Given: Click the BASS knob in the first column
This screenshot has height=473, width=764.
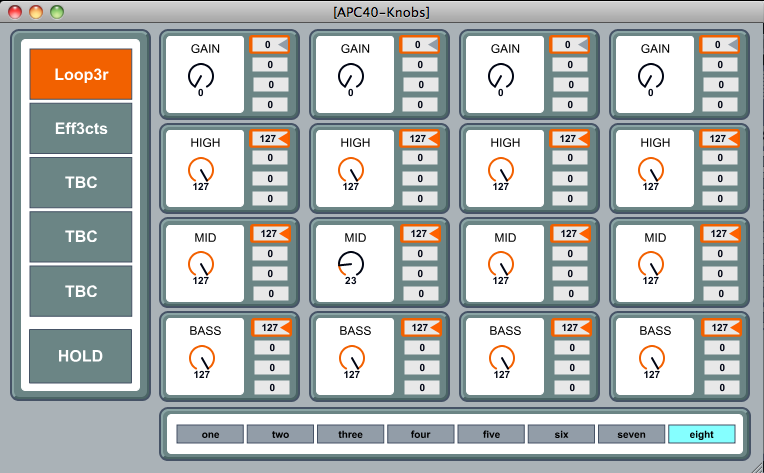Looking at the screenshot, I should [202, 359].
